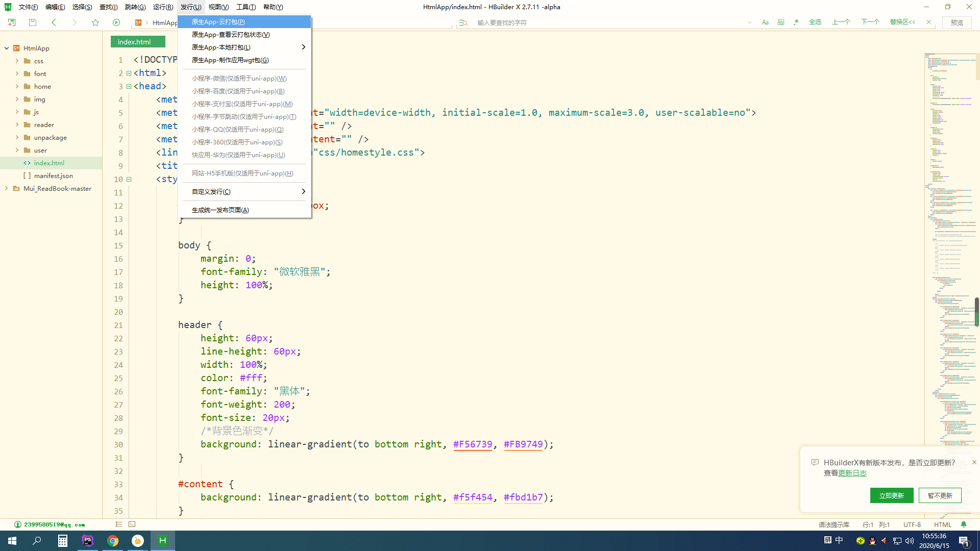Click 上一个 to find previous match
Image resolution: width=980 pixels, height=551 pixels.
click(841, 22)
